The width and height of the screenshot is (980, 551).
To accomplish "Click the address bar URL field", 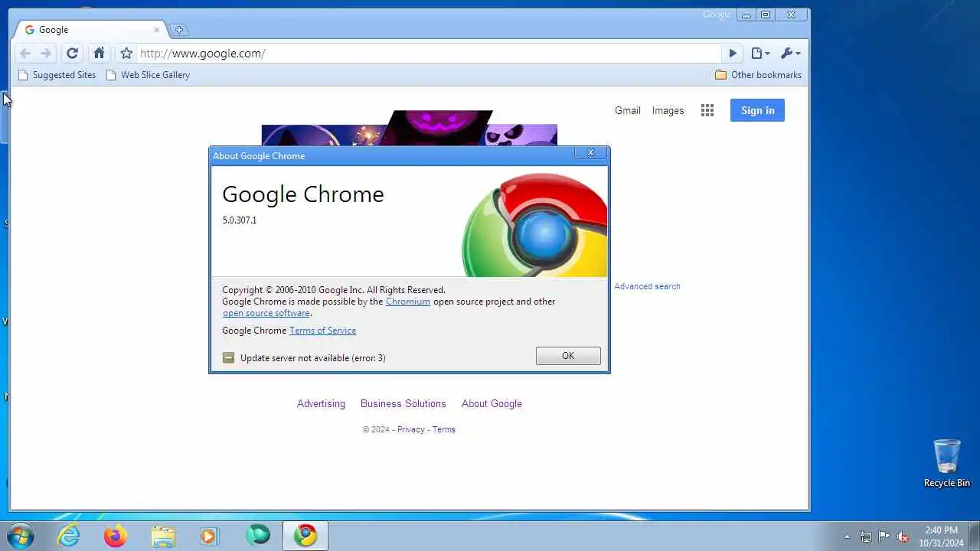I will (429, 54).
